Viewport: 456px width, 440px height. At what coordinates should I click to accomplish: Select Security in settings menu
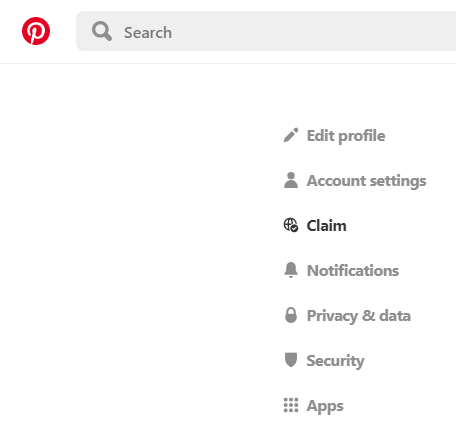(335, 361)
